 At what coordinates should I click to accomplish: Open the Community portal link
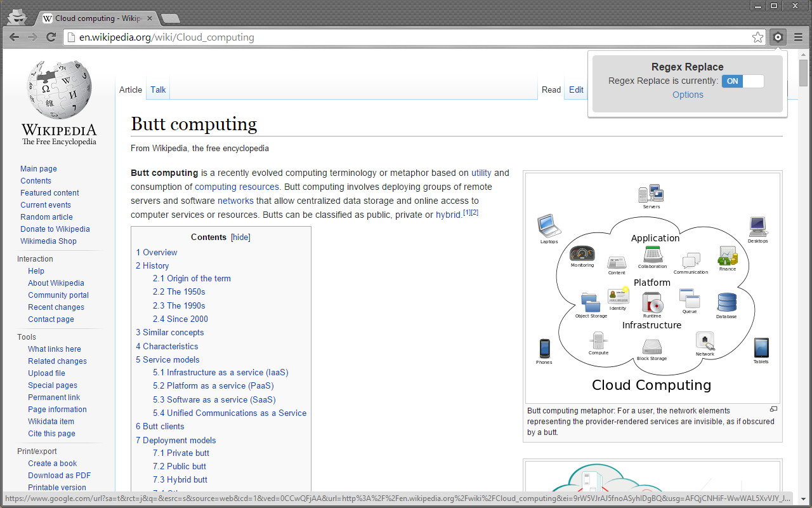point(58,295)
